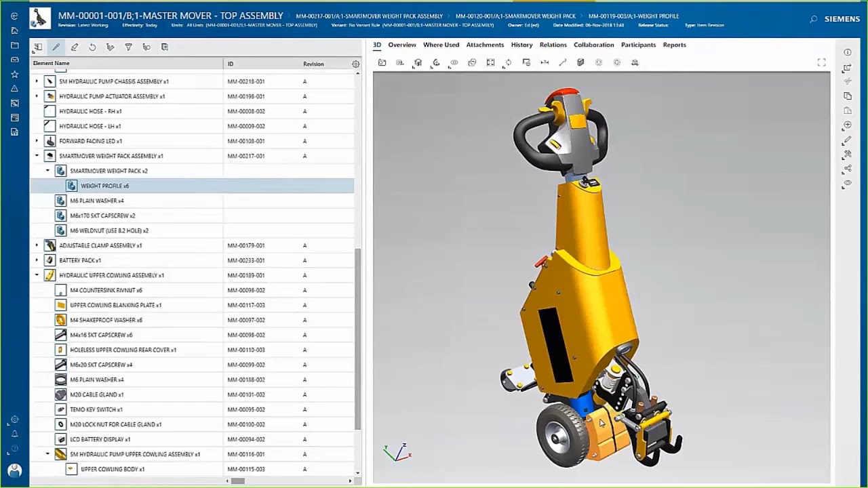Select the fit-all icon in 3D toolbar
Viewport: 868px width, 488px height.
point(490,62)
